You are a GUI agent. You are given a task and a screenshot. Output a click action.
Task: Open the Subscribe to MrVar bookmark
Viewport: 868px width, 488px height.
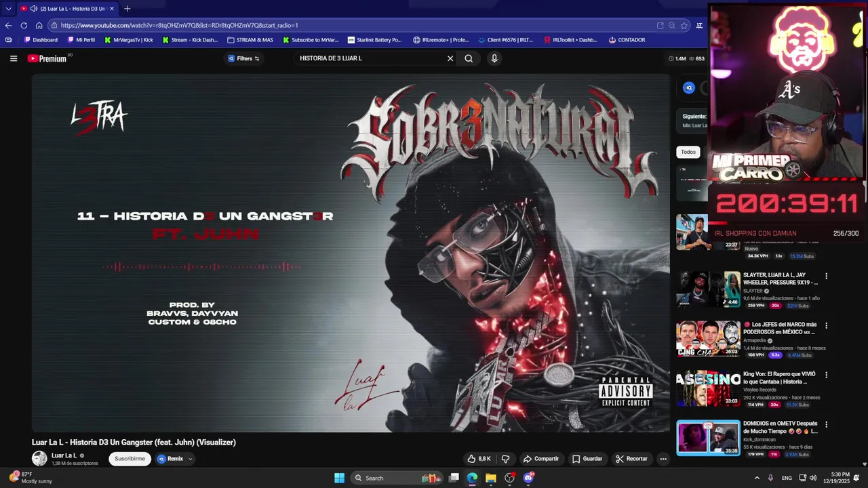click(x=310, y=40)
